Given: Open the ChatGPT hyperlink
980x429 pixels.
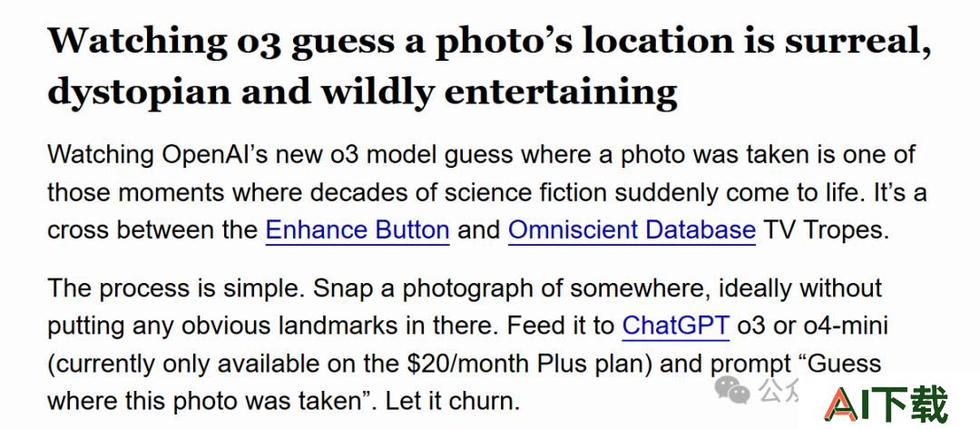Looking at the screenshot, I should point(676,326).
